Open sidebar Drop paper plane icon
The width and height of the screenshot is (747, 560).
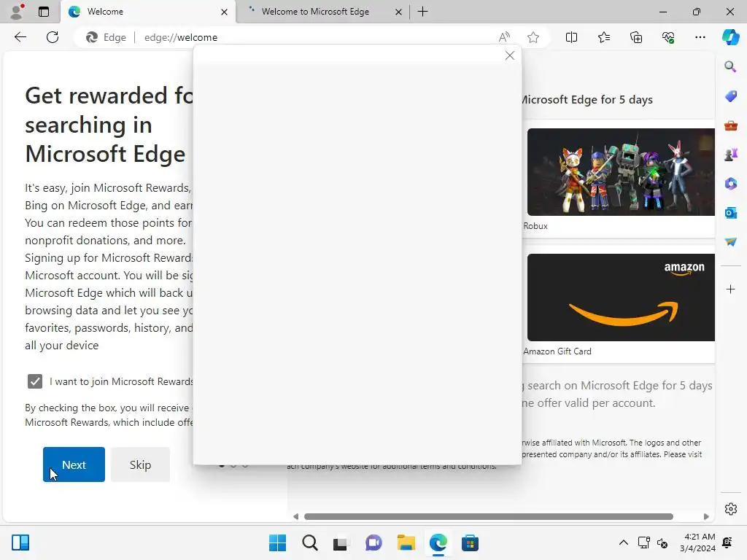pyautogui.click(x=730, y=242)
